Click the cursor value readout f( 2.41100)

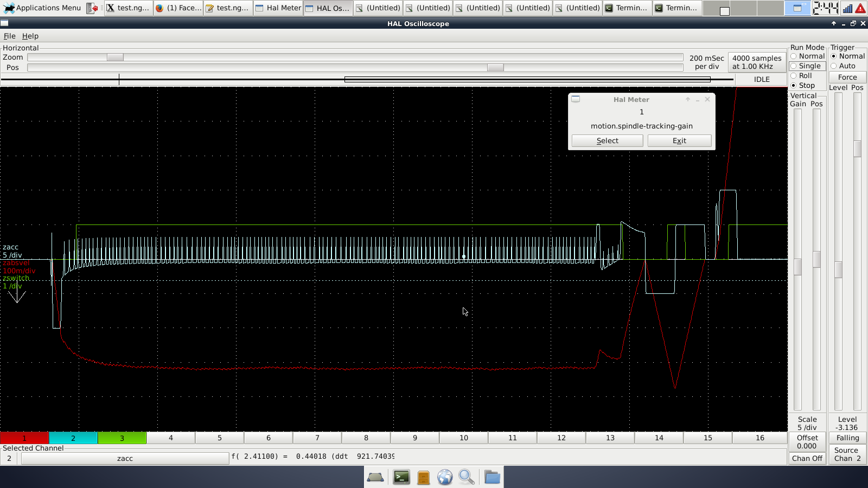[x=313, y=456]
